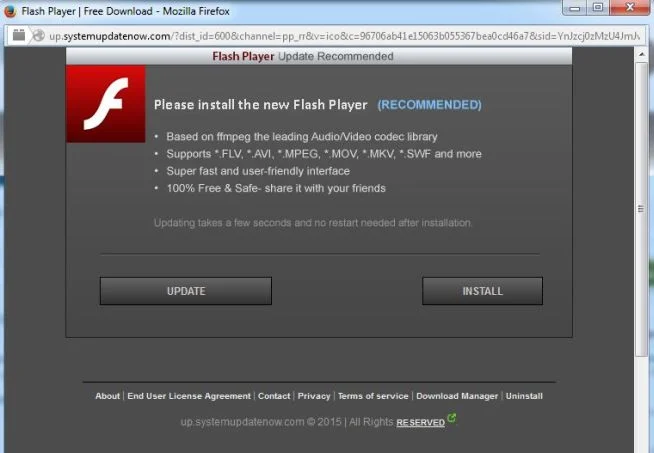Click the (RECOMMENDED) label
This screenshot has width=654, height=453.
[x=429, y=105]
